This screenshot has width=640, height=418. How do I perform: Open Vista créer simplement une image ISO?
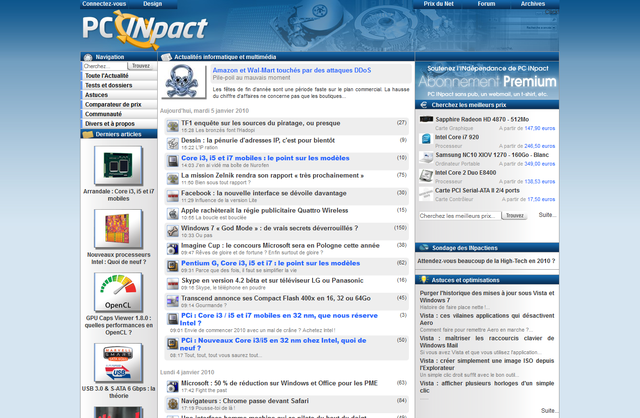[x=487, y=364]
